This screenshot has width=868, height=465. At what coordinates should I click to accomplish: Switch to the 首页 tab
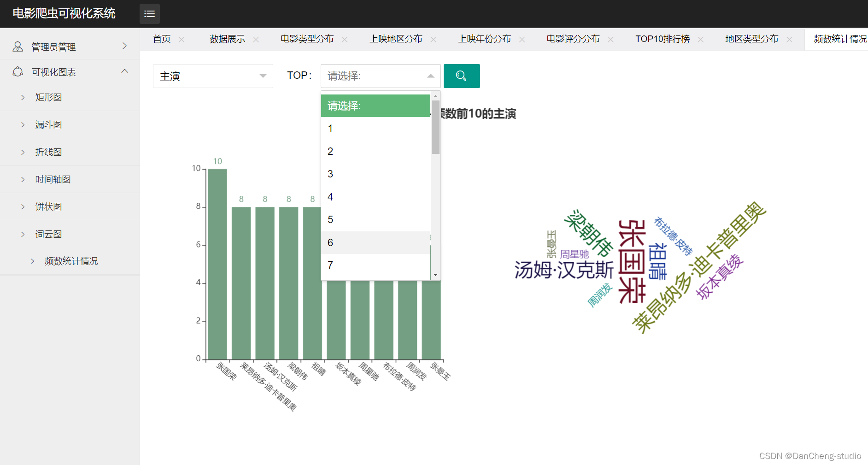point(162,39)
